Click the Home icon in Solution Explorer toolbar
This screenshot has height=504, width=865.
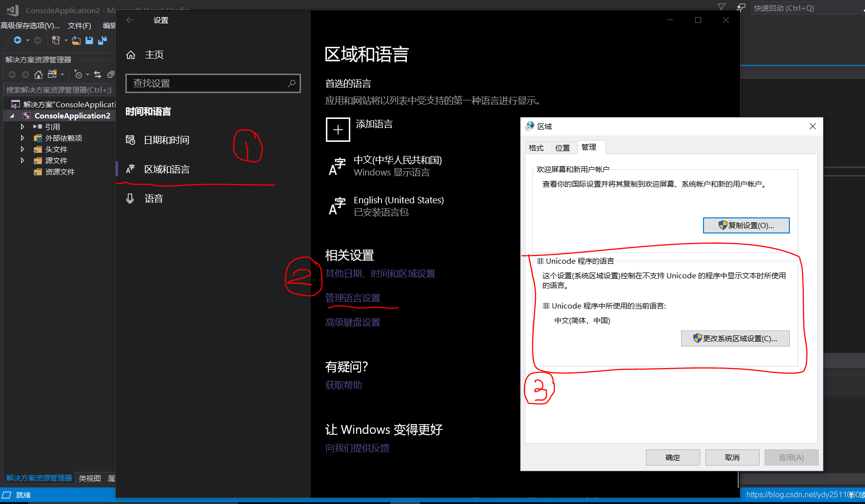[x=39, y=75]
